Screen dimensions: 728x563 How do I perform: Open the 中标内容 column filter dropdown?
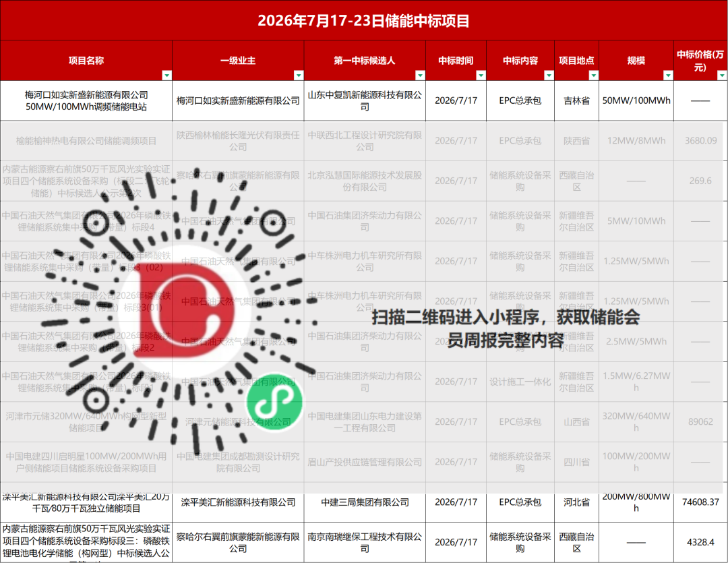coord(549,76)
